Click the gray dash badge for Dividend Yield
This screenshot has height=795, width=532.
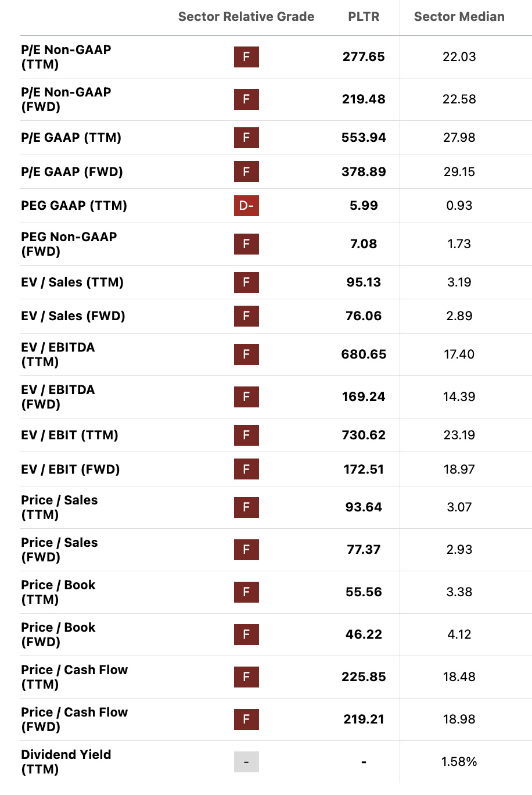point(246,762)
